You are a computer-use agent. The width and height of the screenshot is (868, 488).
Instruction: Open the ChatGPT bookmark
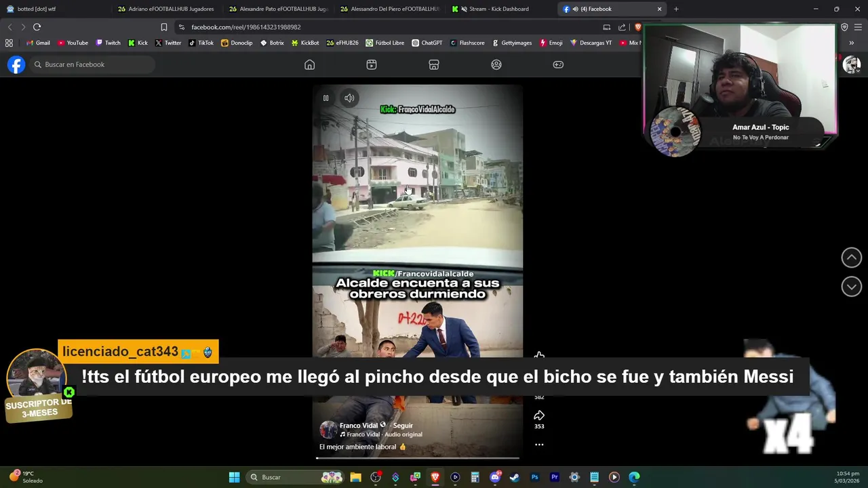(427, 43)
